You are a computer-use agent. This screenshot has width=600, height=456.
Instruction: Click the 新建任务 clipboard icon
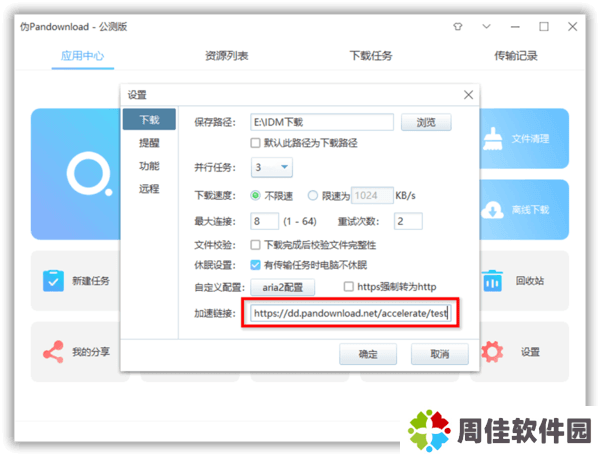(53, 281)
